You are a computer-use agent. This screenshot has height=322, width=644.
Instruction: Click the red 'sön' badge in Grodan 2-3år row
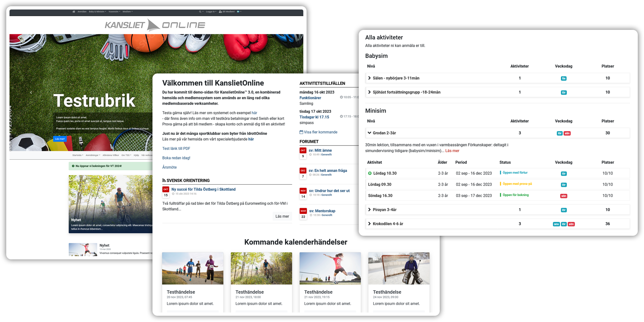[567, 133]
